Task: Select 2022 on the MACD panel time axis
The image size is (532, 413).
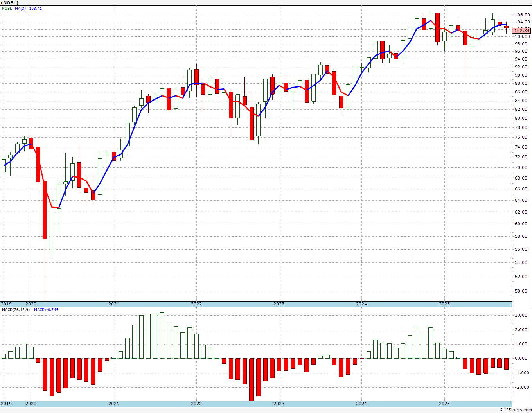Action: click(x=196, y=404)
